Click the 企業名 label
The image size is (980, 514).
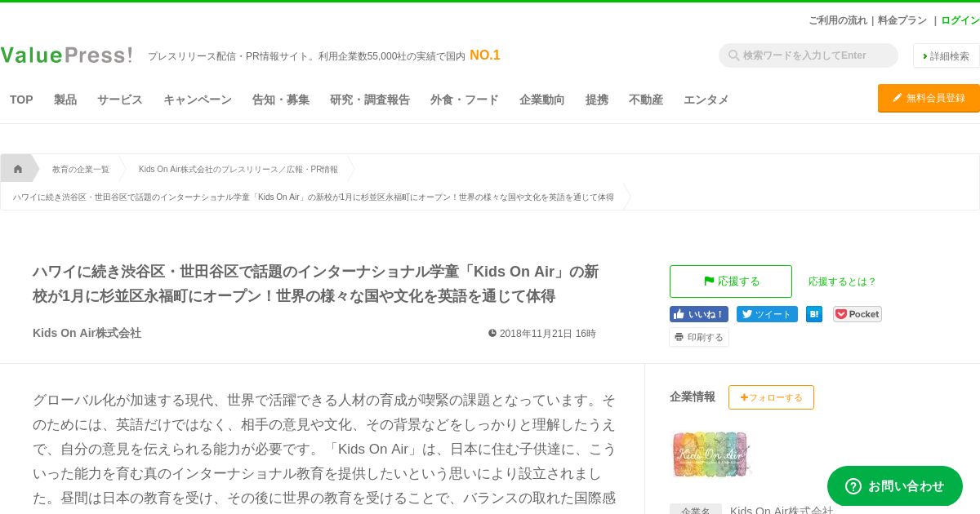[696, 510]
